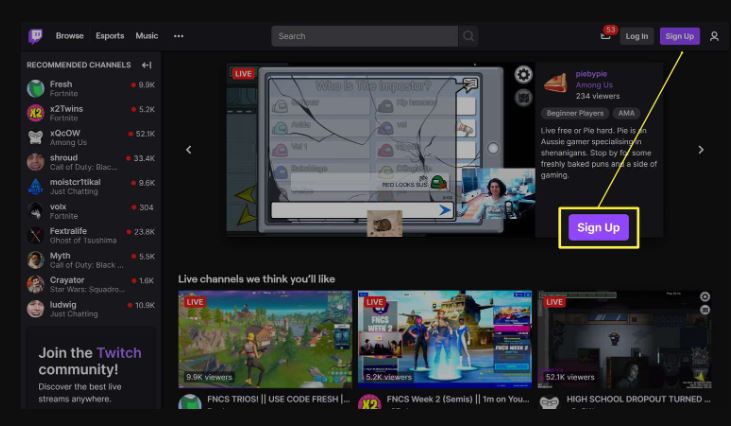Click volx avatar icon in sidebar
Viewport: 731px width, 426px height.
[x=35, y=211]
